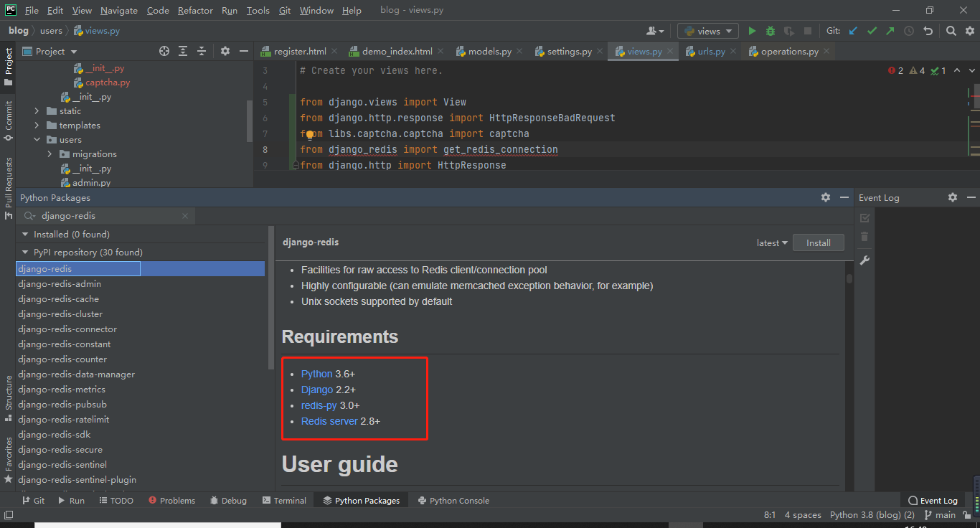This screenshot has width=980, height=528.
Task: Rollback changes with the undo arrow
Action: pyautogui.click(x=928, y=31)
